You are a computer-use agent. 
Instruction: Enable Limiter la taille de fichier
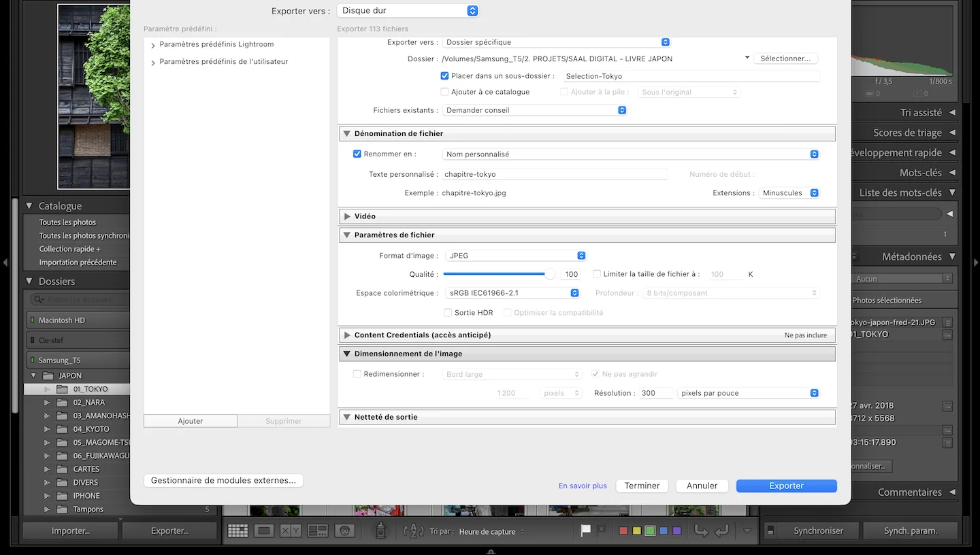pos(597,274)
